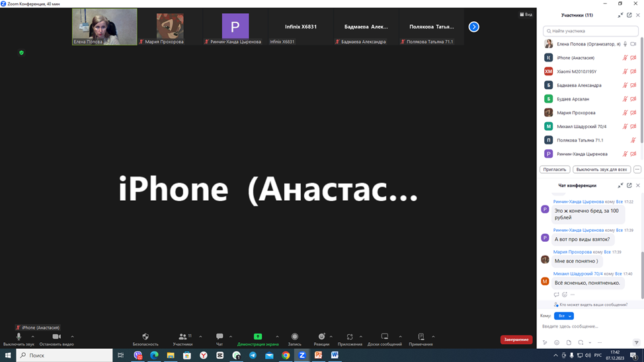
Task: Expand video options caret next to Остановить видео
Action: coord(72,336)
